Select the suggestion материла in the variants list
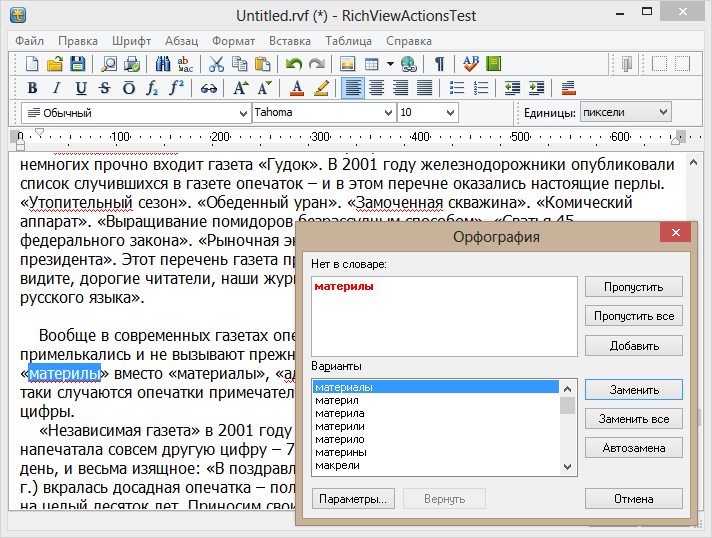 [339, 413]
